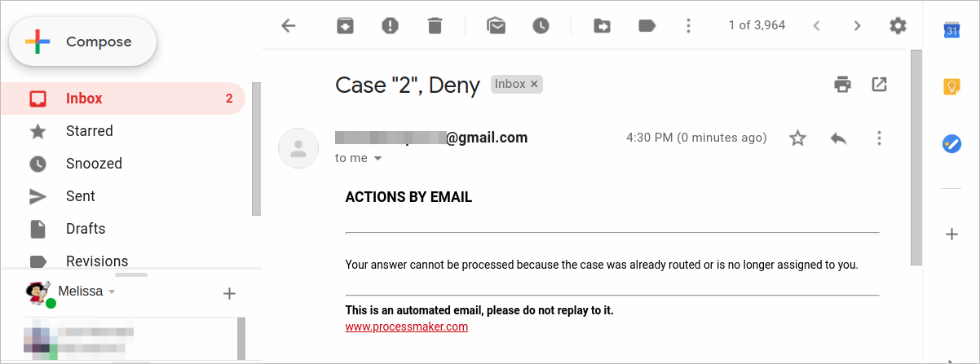Open the toolbar More options menu
Screen dimensions: 980x364
[689, 26]
